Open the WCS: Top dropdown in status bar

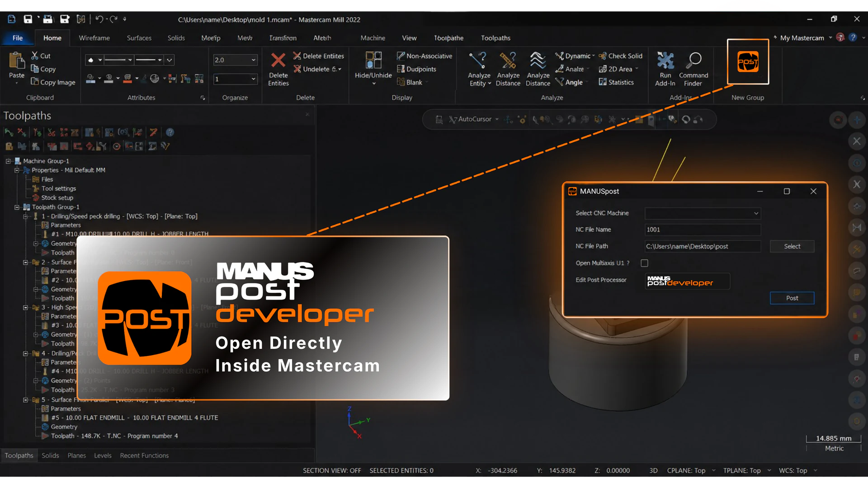(816, 470)
